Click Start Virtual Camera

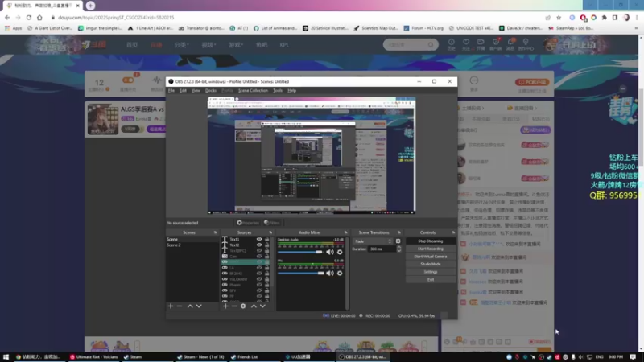click(431, 257)
